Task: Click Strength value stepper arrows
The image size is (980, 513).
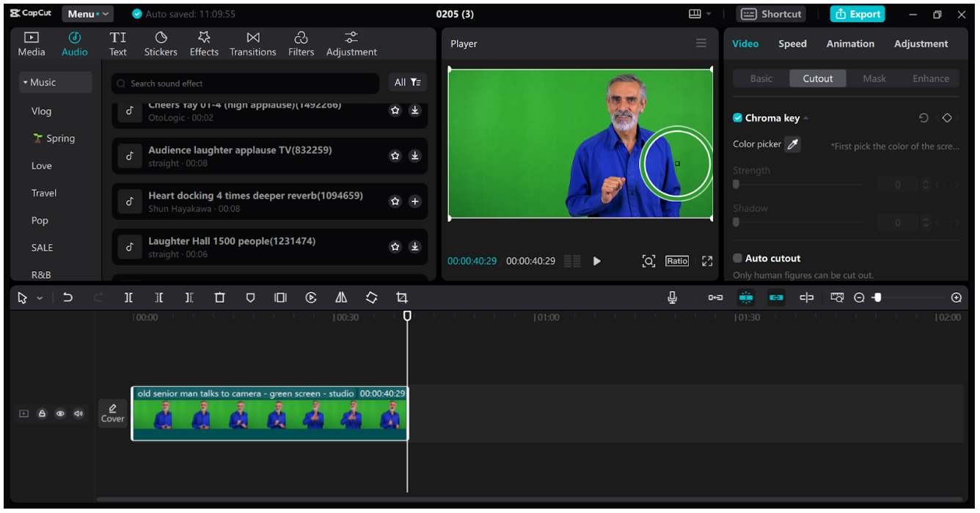Action: point(926,185)
